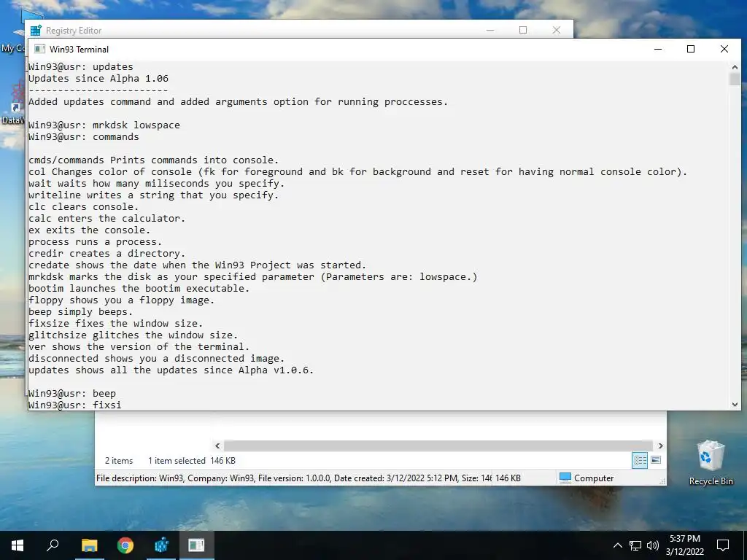The height and width of the screenshot is (560, 747).
Task: Open the notification center icon
Action: 723,545
